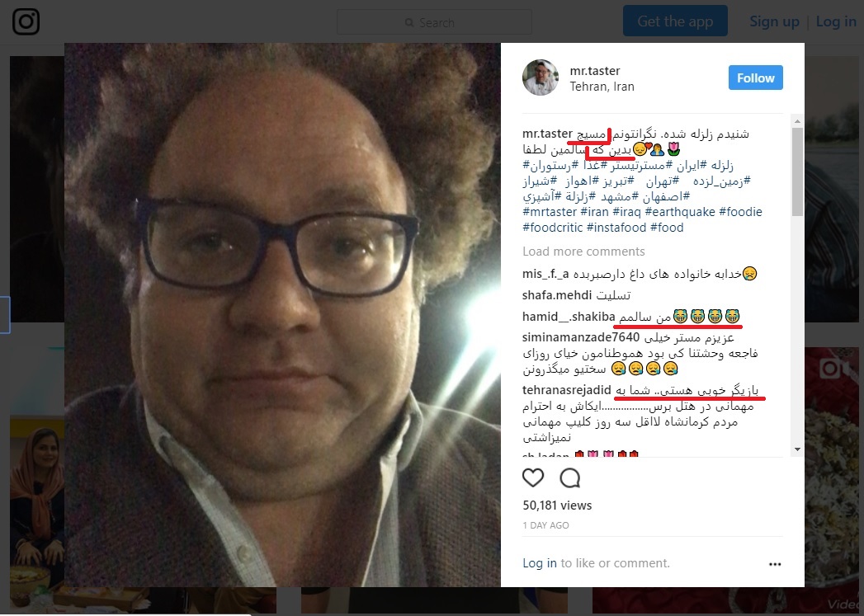Like the post with the heart icon
This screenshot has height=616, width=864.
coord(533,477)
